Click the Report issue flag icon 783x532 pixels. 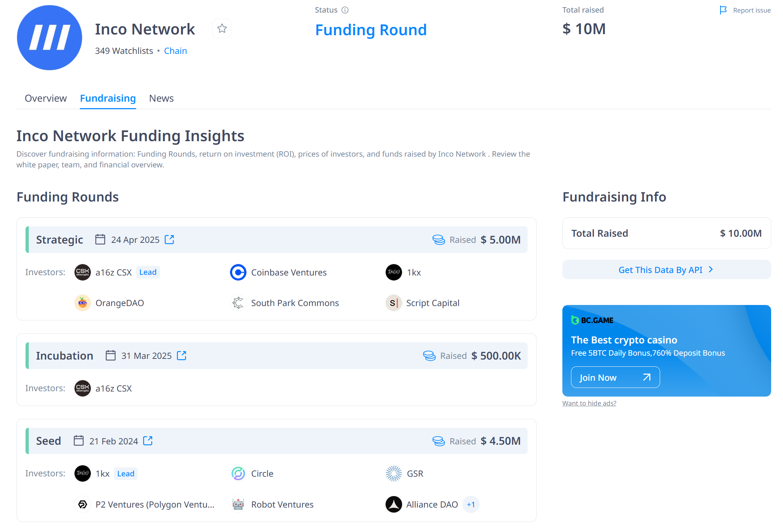click(x=723, y=10)
